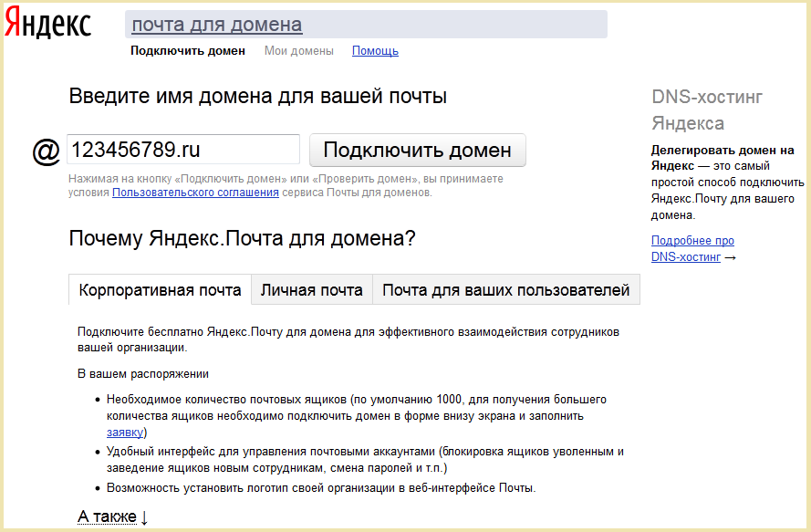
Task: Click the 'Делегировать домен на Яндекс' bold text
Action: (722, 158)
